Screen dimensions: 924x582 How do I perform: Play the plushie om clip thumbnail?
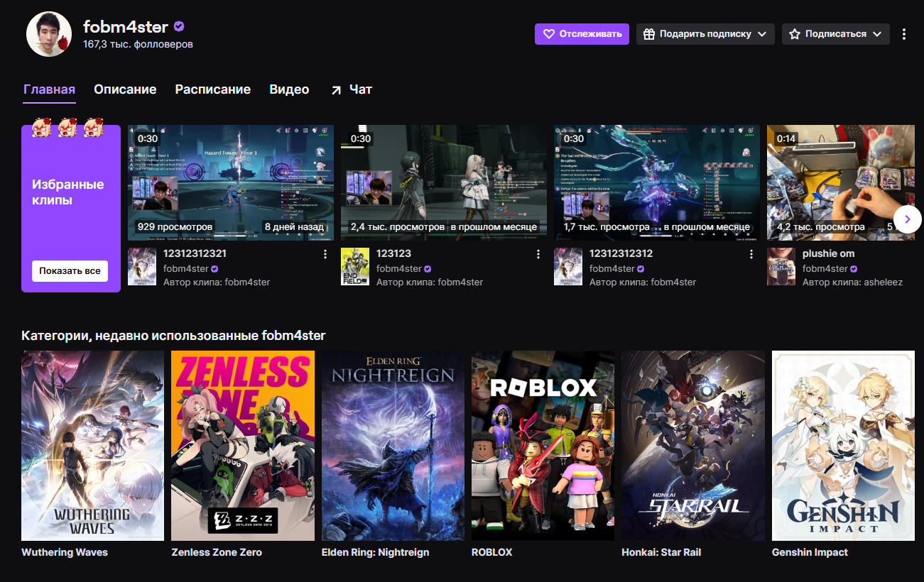tap(841, 183)
